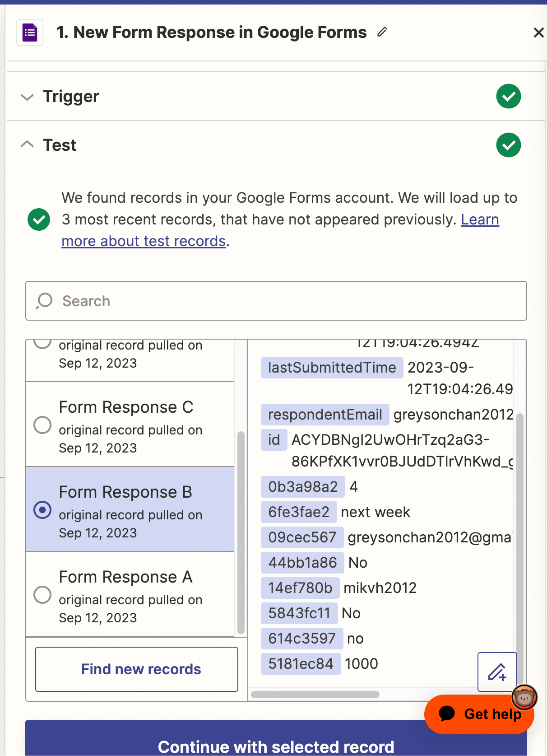Viewport: 547px width, 756px height.
Task: Select Form Response C radio button
Action: 42,425
